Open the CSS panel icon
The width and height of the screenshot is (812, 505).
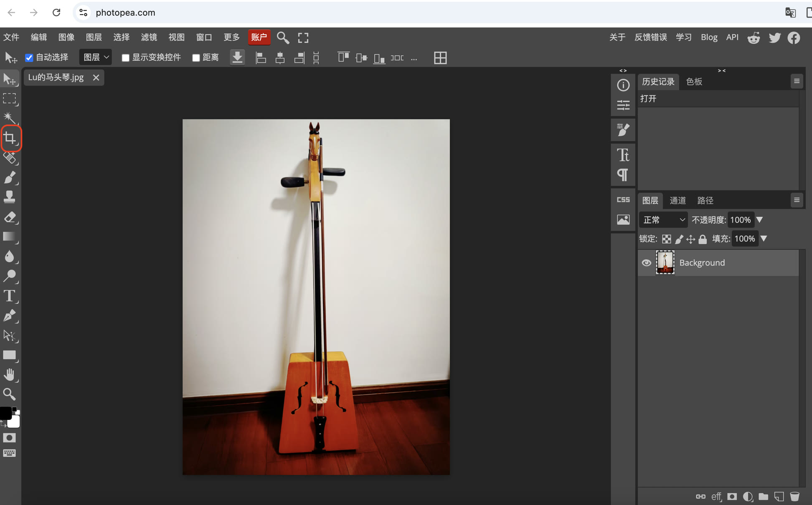point(623,199)
